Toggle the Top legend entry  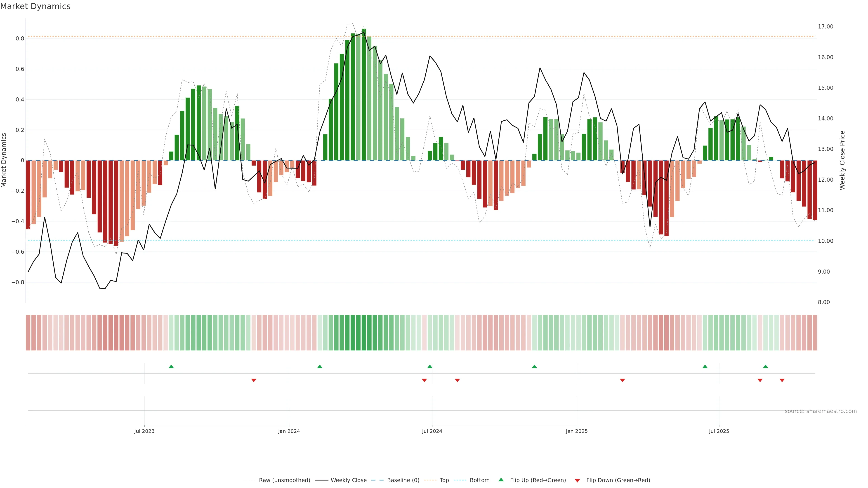[444, 480]
